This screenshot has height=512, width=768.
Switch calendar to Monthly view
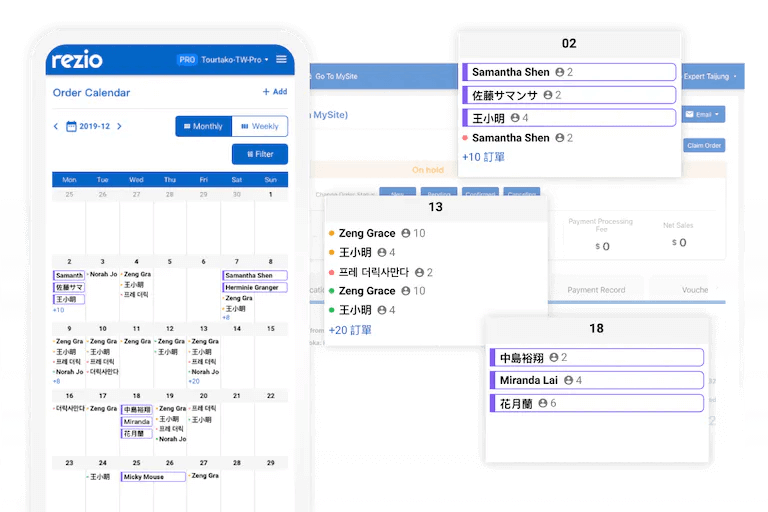(x=203, y=126)
